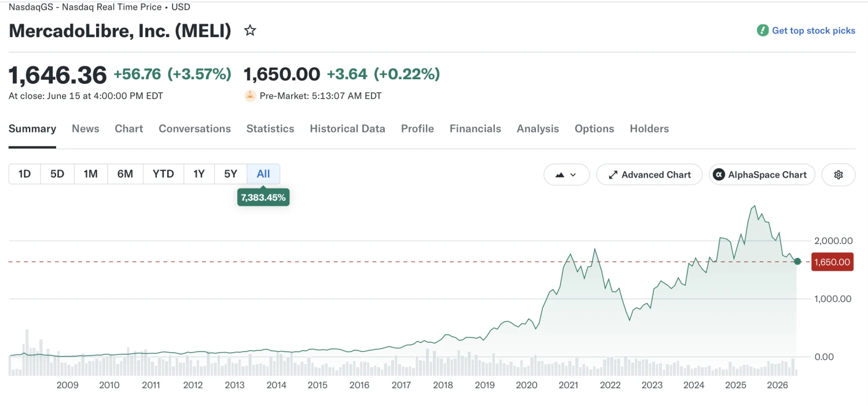Screen dimensions: 868x406
Task: Switch to the Historical Data tab
Action: (348, 129)
